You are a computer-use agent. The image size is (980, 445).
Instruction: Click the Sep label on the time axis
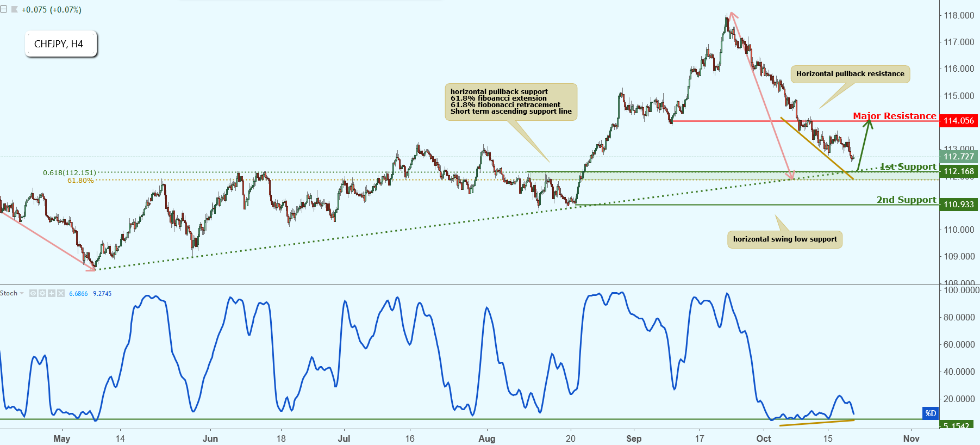[634, 438]
